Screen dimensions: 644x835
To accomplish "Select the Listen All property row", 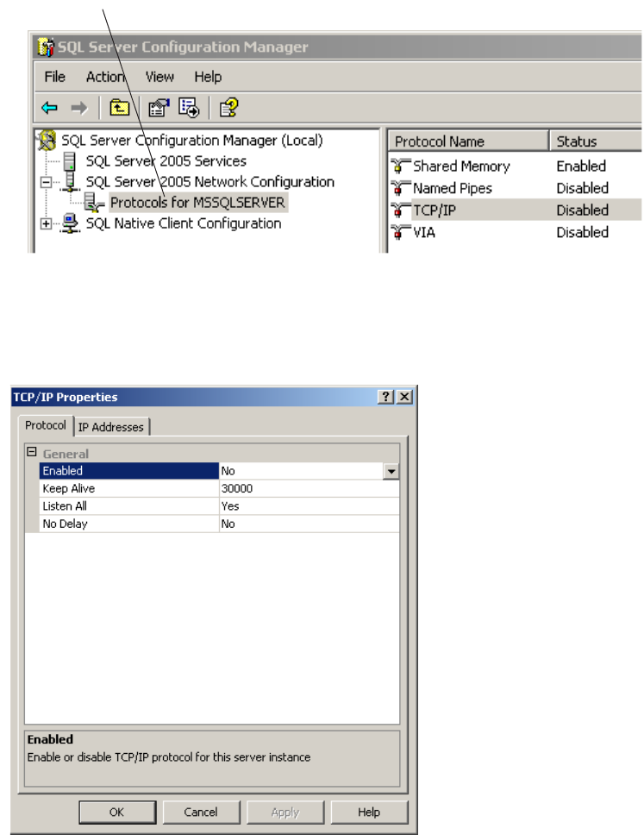I will coord(219,505).
